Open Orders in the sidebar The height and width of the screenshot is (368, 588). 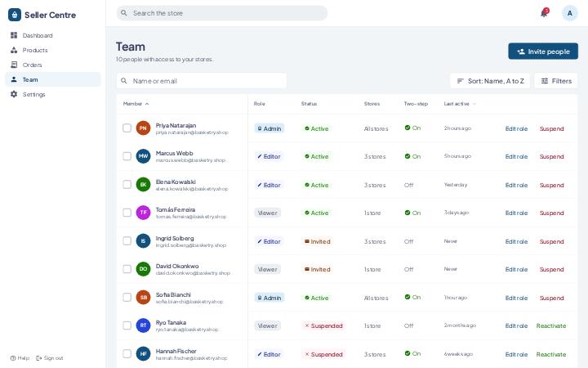point(53,65)
